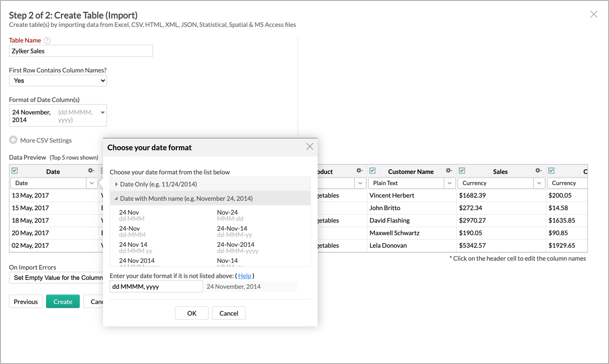Click OK in date format dialog
The width and height of the screenshot is (609, 364).
[192, 313]
